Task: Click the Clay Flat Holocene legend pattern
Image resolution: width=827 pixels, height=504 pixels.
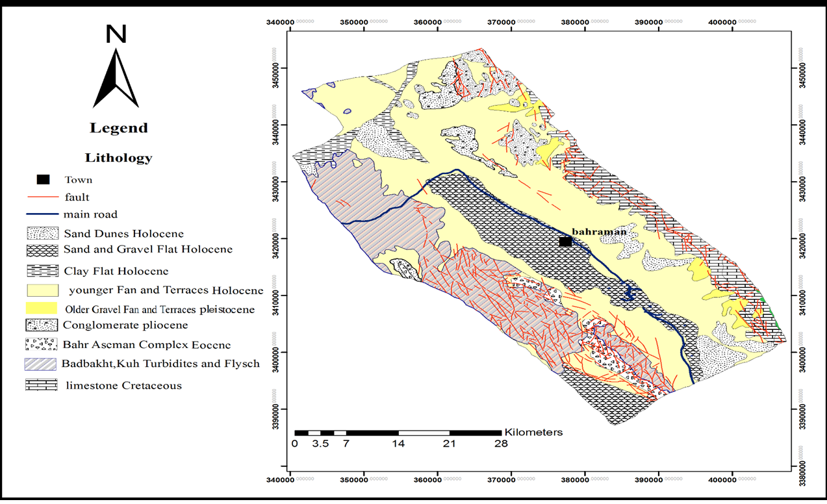Action: point(42,271)
